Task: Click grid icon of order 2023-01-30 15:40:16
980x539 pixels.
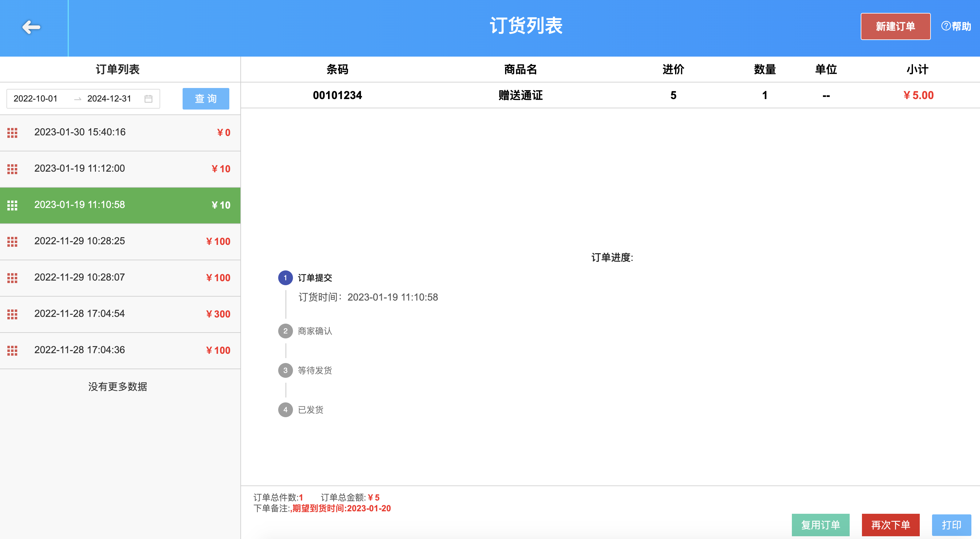Action: pyautogui.click(x=12, y=133)
